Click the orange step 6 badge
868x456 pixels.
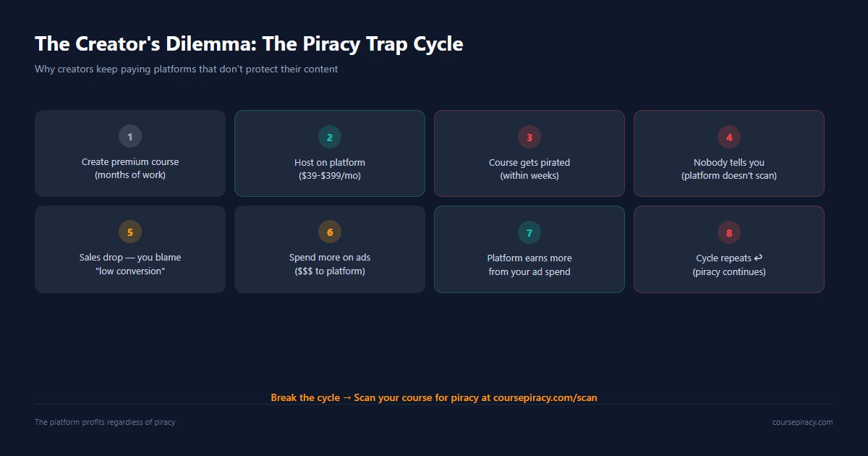330,232
